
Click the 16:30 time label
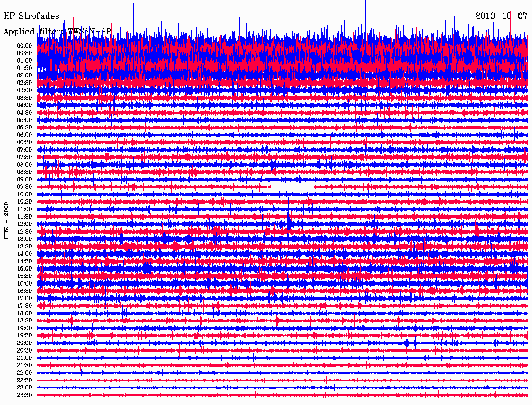pyautogui.click(x=24, y=291)
